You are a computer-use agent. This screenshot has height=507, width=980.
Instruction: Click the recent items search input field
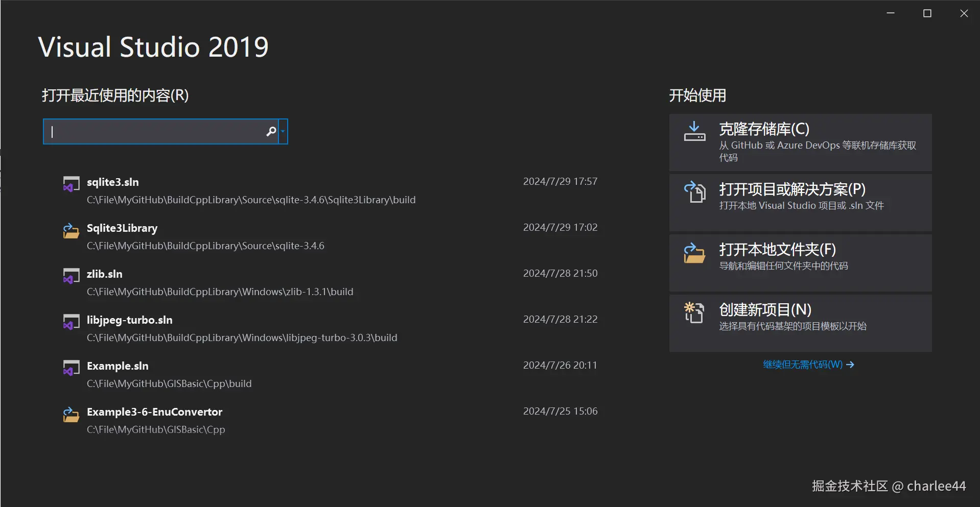[153, 131]
